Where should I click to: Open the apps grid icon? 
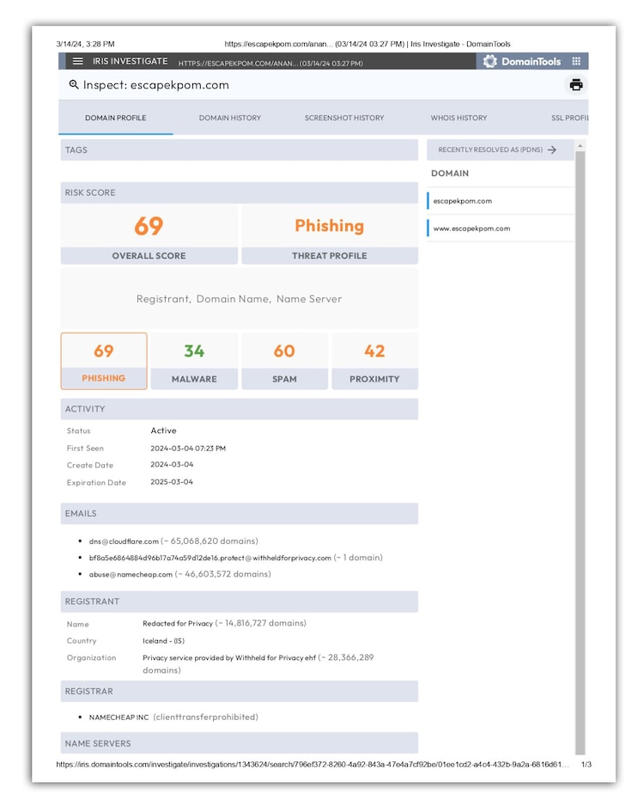coord(576,61)
